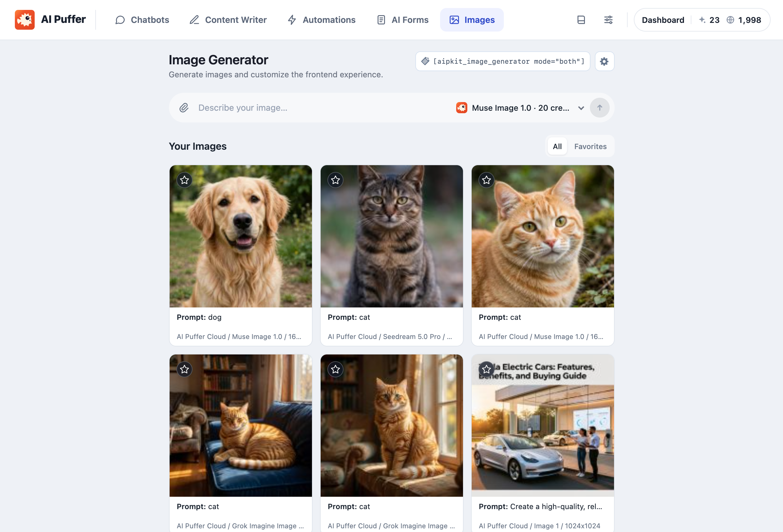Open the golden retriever dog thumbnail

(240, 236)
